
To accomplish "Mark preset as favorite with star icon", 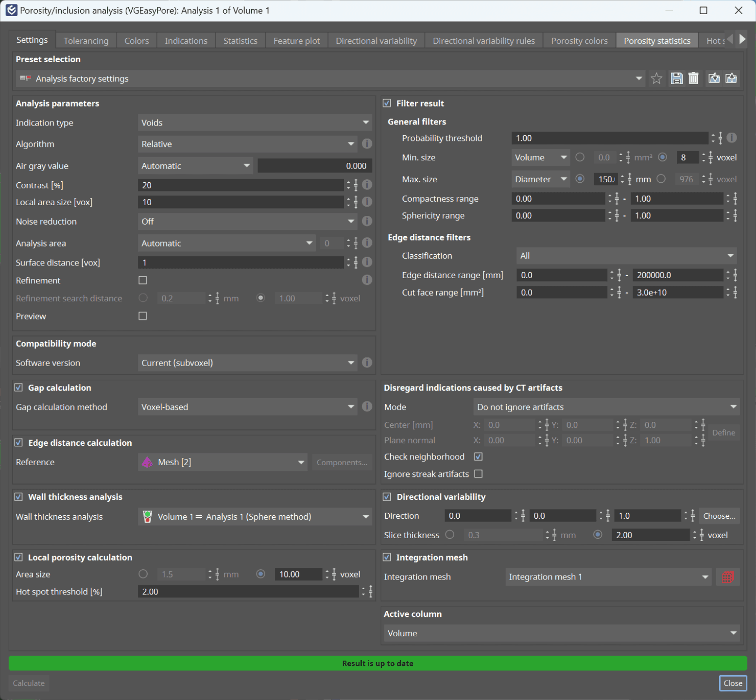I will pyautogui.click(x=656, y=78).
